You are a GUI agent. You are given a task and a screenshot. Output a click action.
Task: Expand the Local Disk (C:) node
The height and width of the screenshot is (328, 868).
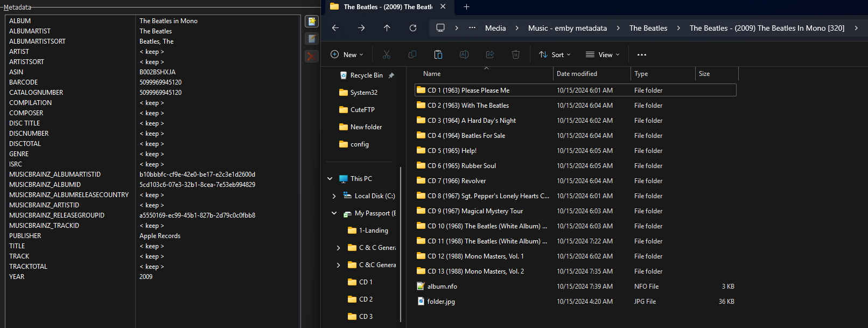point(334,196)
